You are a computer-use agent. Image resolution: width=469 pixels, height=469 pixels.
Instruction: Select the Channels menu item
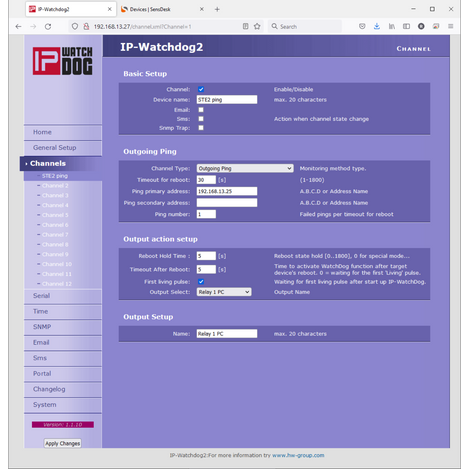(x=61, y=163)
